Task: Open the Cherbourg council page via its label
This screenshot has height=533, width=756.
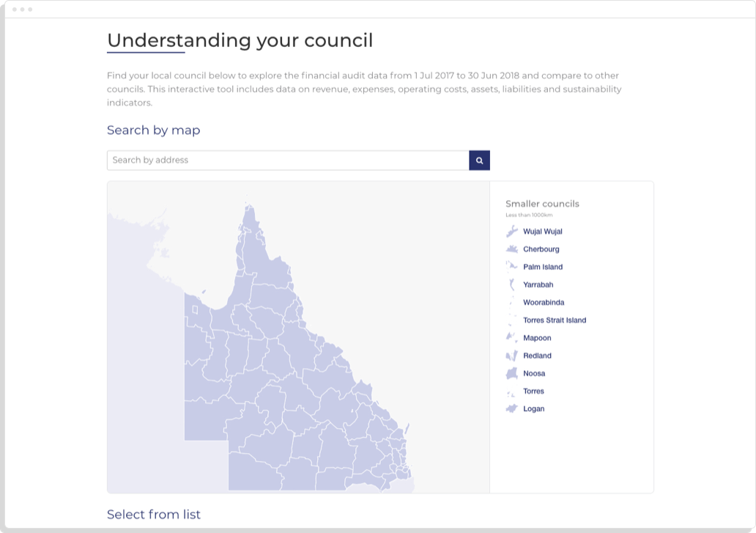Action: [541, 249]
